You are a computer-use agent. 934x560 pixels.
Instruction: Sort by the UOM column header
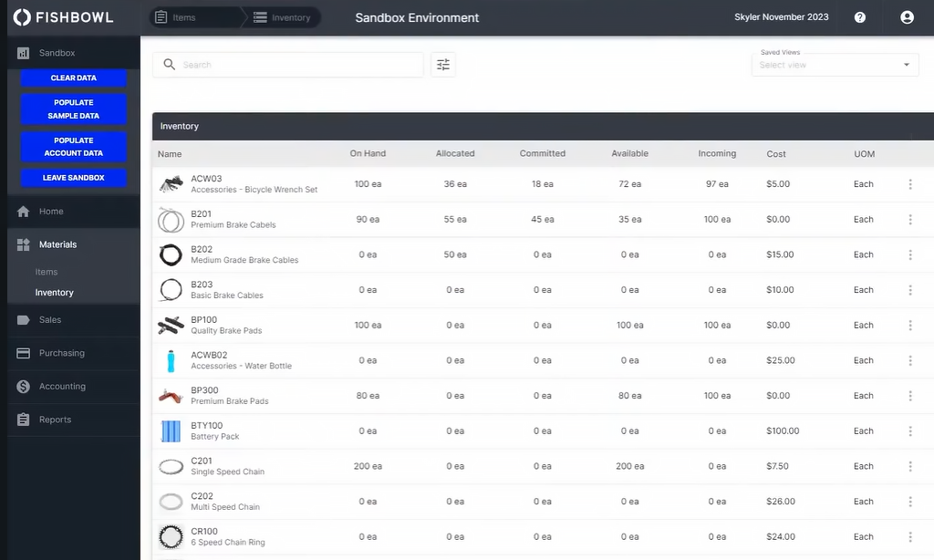[865, 154]
